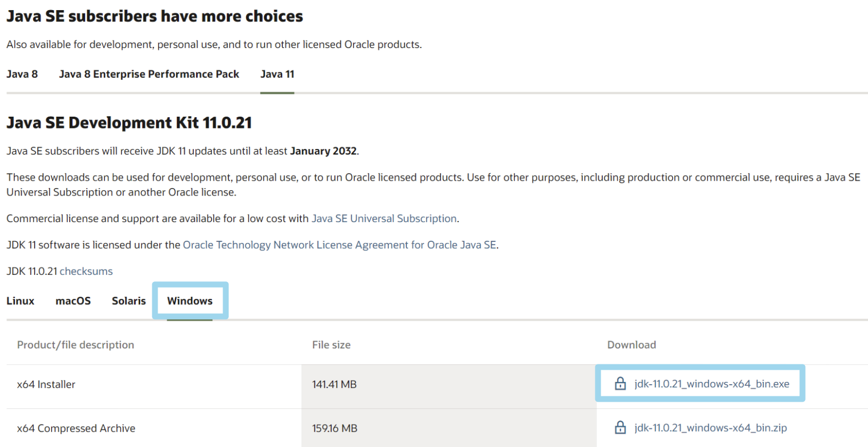Click the 141.41 MB file size cell

click(334, 385)
